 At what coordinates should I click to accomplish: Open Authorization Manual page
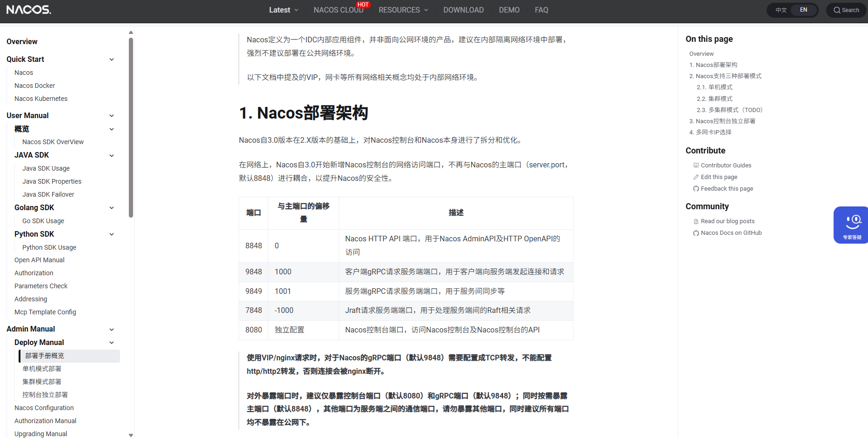45,421
